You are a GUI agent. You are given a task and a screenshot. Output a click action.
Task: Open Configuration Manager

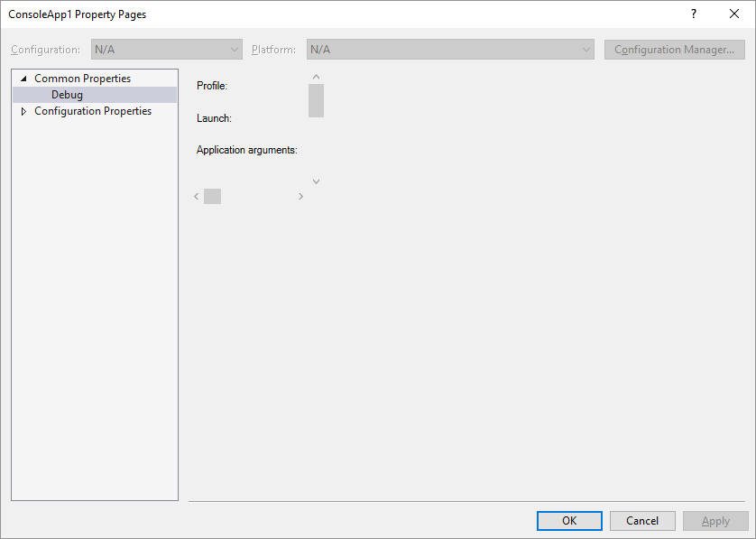tap(675, 50)
